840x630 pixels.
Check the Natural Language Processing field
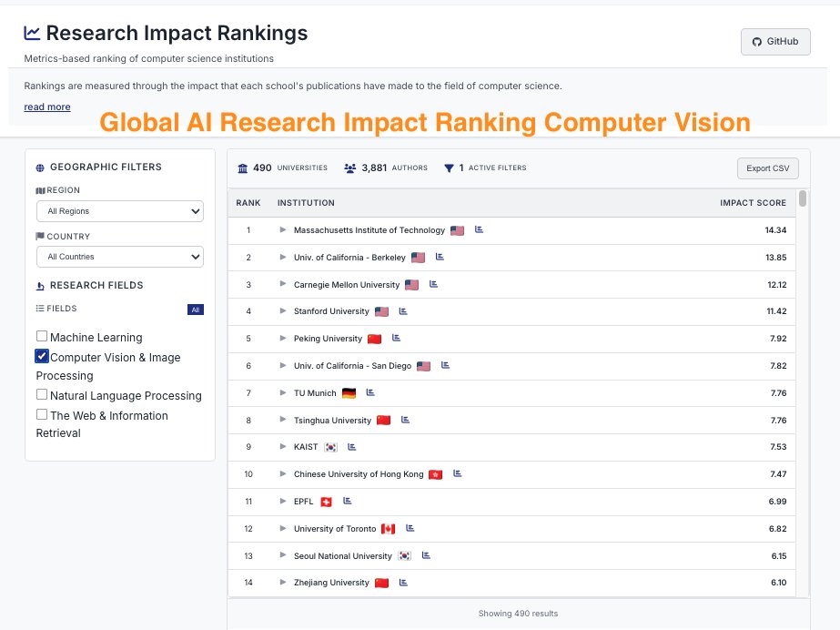coord(41,395)
